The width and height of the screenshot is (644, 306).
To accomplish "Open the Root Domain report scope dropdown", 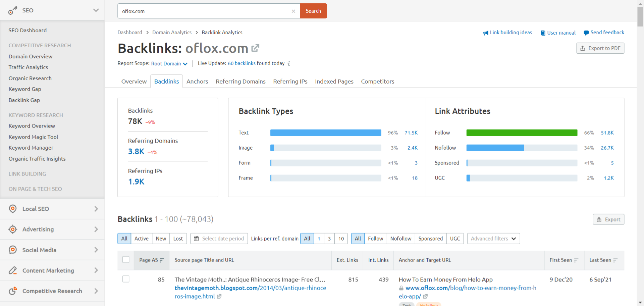I will tap(169, 63).
